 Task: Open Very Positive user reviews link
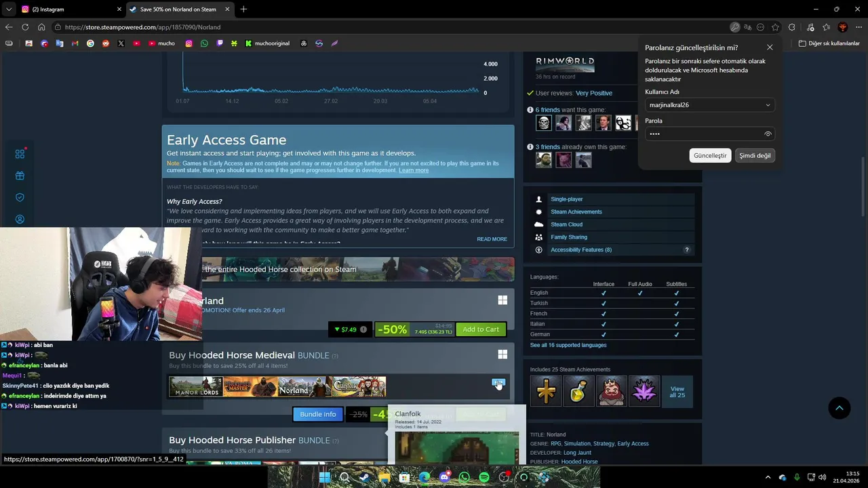click(x=594, y=93)
